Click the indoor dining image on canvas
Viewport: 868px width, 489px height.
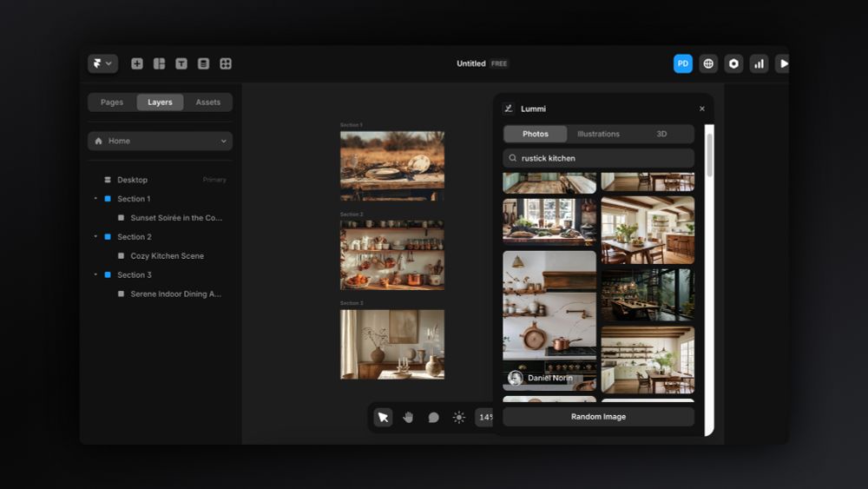[x=392, y=344]
